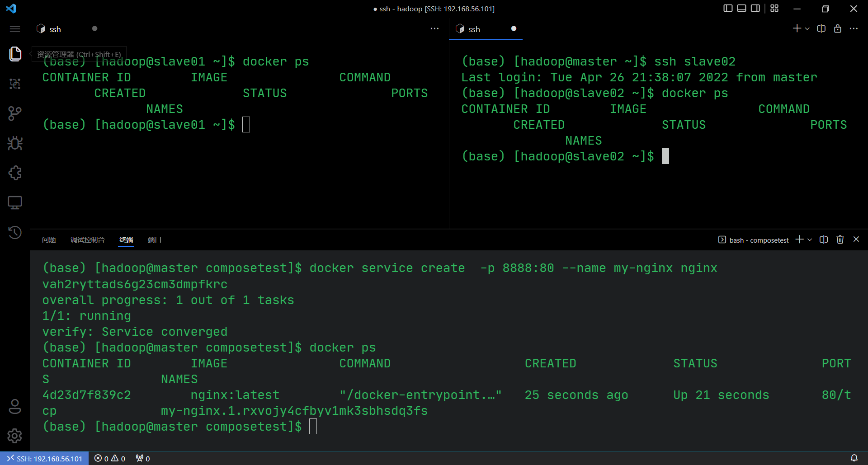Switch to the 调试控制台 panel tab
Image resolution: width=868 pixels, height=465 pixels.
(x=87, y=240)
